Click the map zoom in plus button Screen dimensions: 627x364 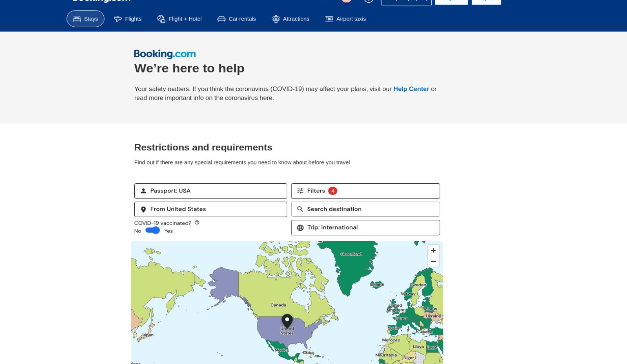(433, 250)
